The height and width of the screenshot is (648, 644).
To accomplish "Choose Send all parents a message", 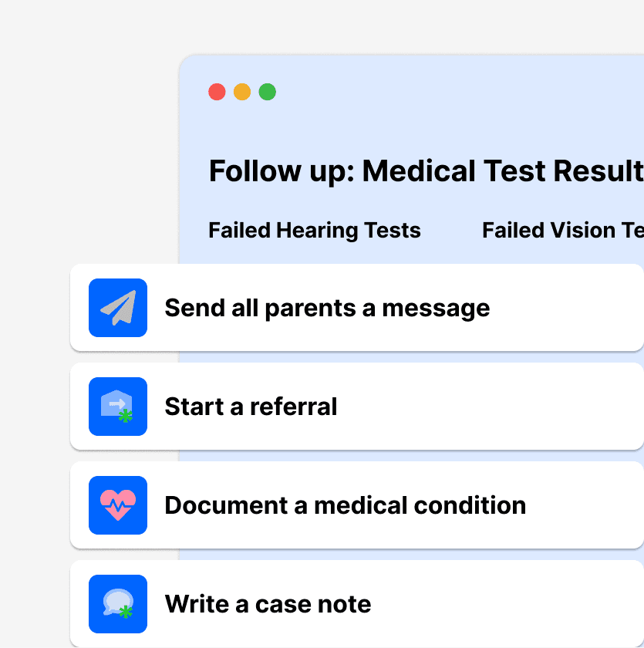I will point(357,308).
